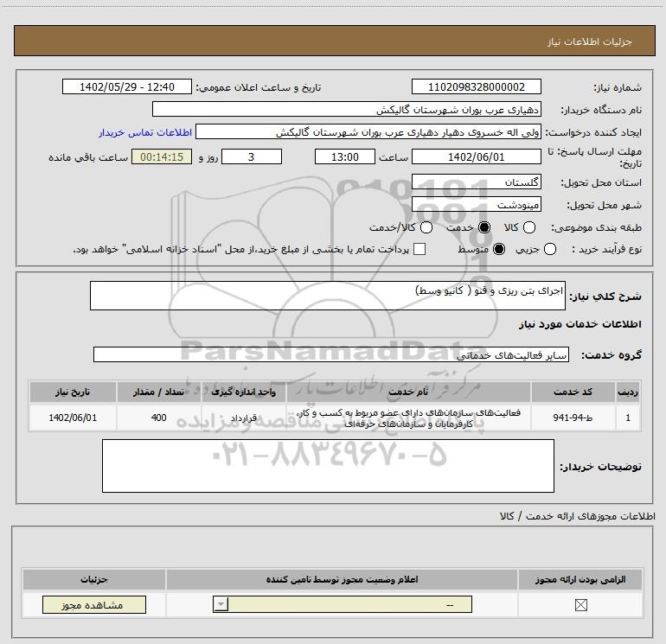Select the کالا/خدمت radio option
Image resolution: width=666 pixels, height=644 pixels.
[x=426, y=228]
